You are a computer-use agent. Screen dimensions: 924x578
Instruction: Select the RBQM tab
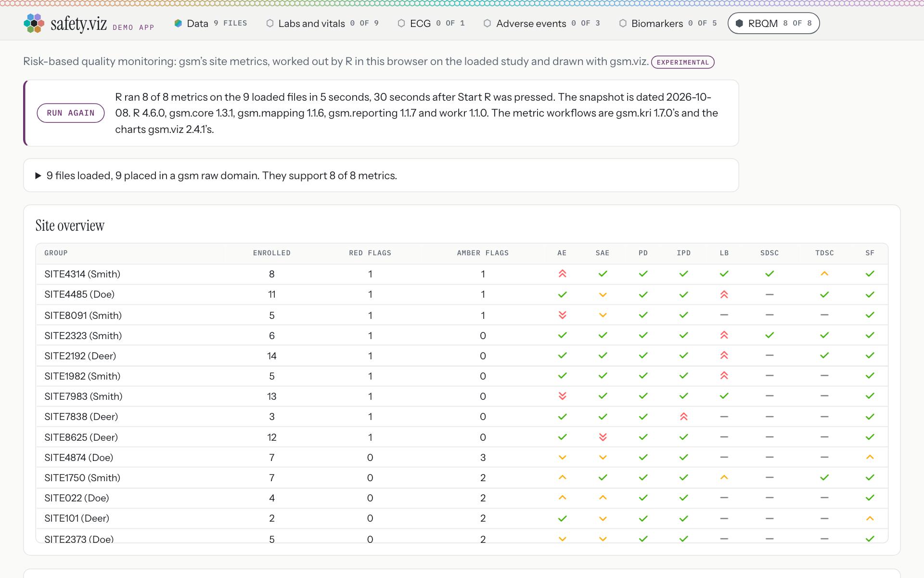pyautogui.click(x=773, y=23)
